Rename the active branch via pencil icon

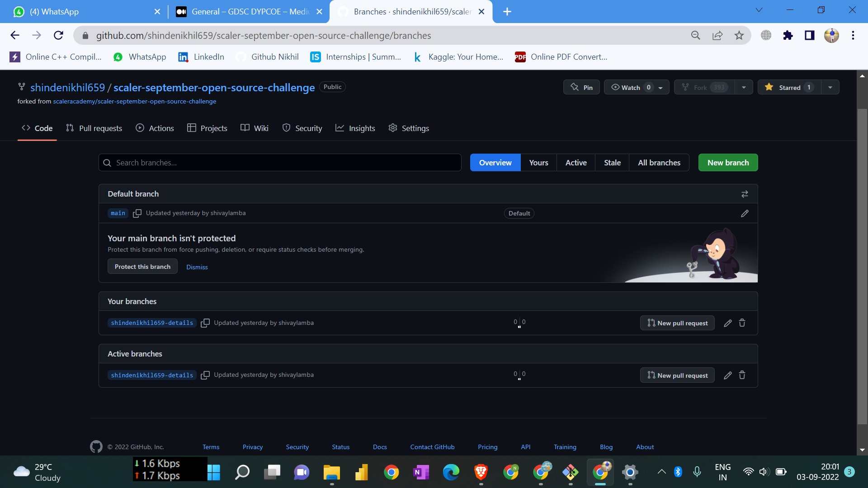(727, 375)
